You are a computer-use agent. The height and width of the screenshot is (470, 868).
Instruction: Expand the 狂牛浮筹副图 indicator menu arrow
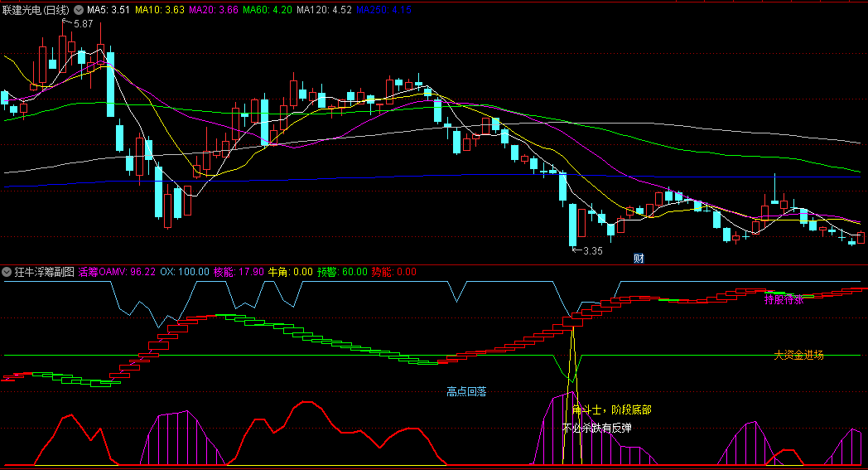[x=7, y=272]
